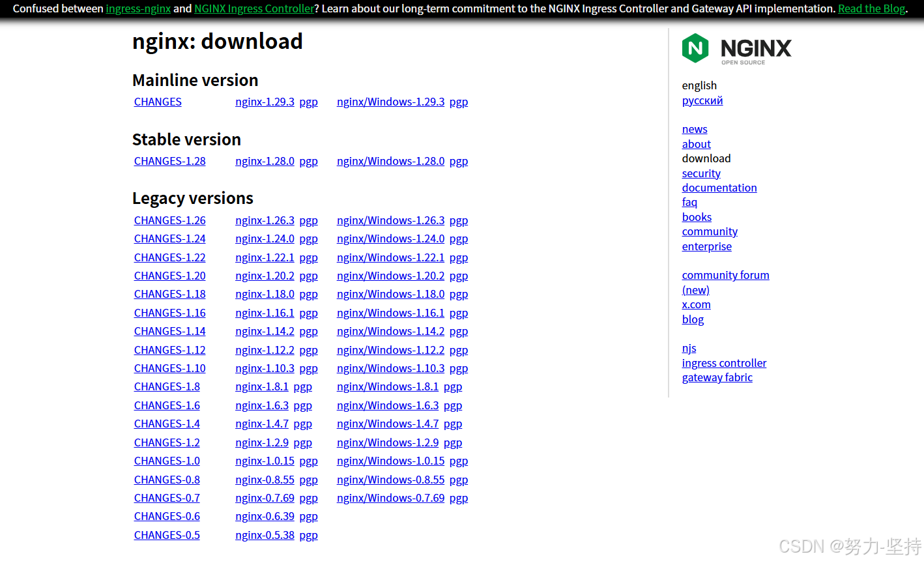Screen dimensions: 924x563
Task: Open the ingress-nginx banner link
Action: pos(138,8)
